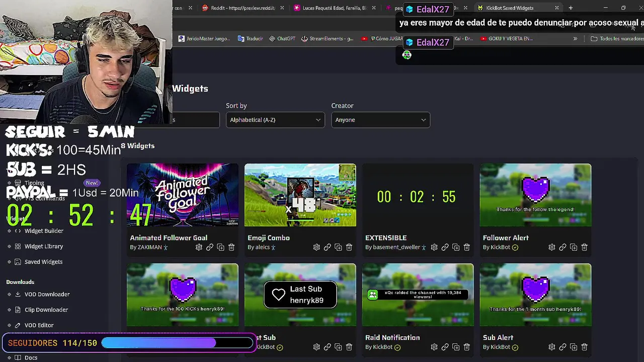Open Todos los marcadores bookmarks folder
This screenshot has height=362, width=644.
pyautogui.click(x=617, y=39)
